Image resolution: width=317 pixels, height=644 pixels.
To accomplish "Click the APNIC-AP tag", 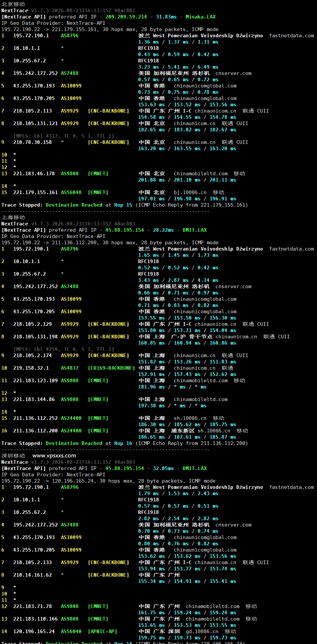I will point(102,631).
